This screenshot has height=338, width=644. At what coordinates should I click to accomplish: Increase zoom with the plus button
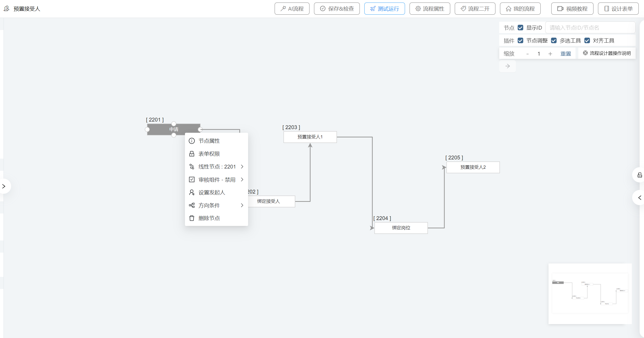click(x=550, y=54)
